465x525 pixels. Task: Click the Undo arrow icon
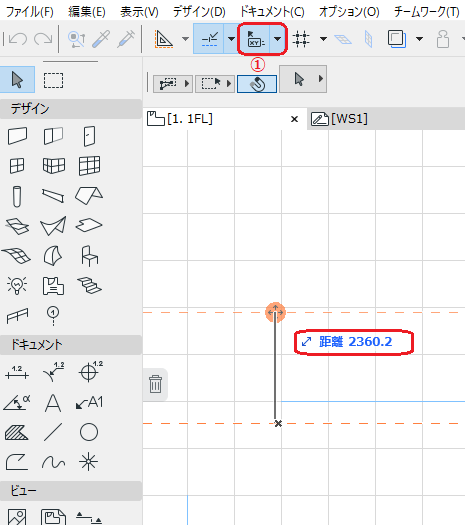tap(17, 39)
